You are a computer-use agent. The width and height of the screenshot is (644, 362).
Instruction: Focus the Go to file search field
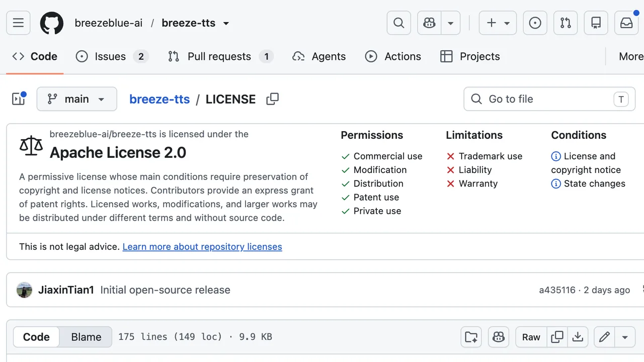click(x=549, y=99)
